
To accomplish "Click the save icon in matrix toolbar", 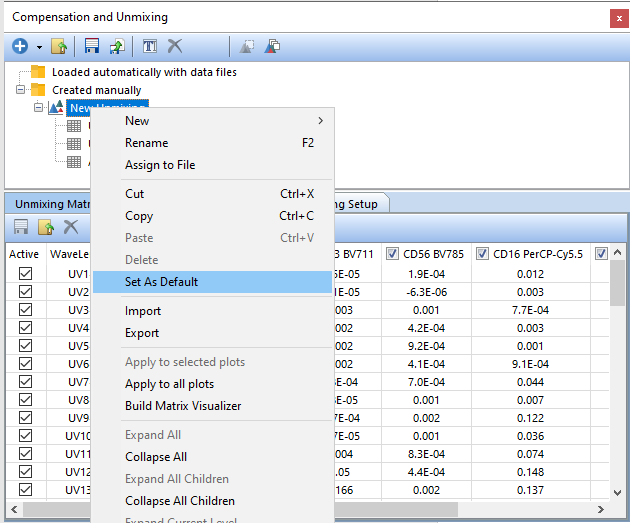I will click(x=21, y=227).
